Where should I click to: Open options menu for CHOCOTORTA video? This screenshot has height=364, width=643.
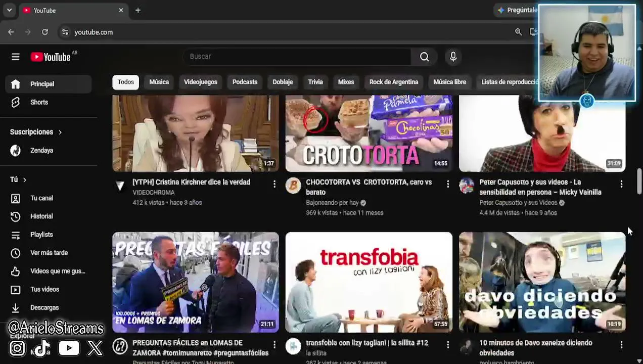click(x=448, y=185)
